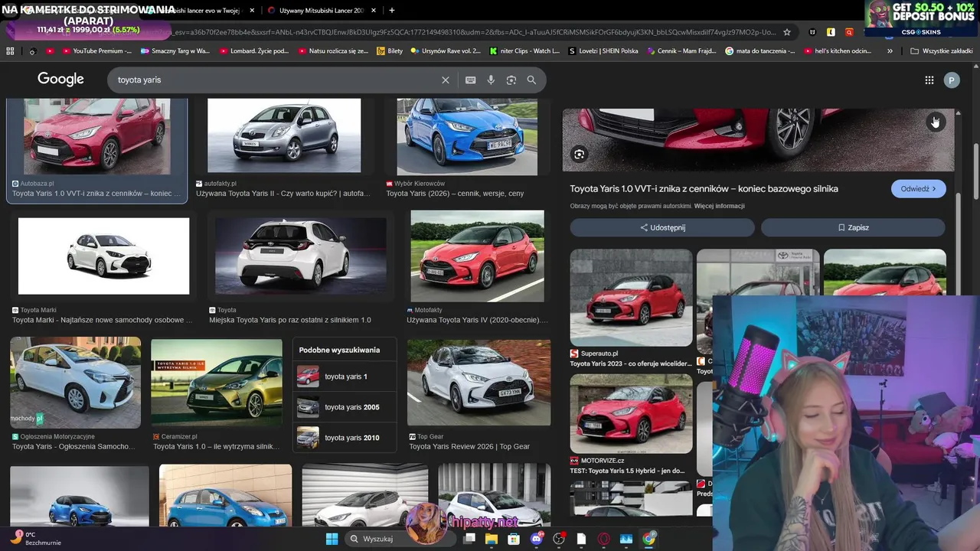
Task: Open Task View on the taskbar
Action: pos(469,539)
